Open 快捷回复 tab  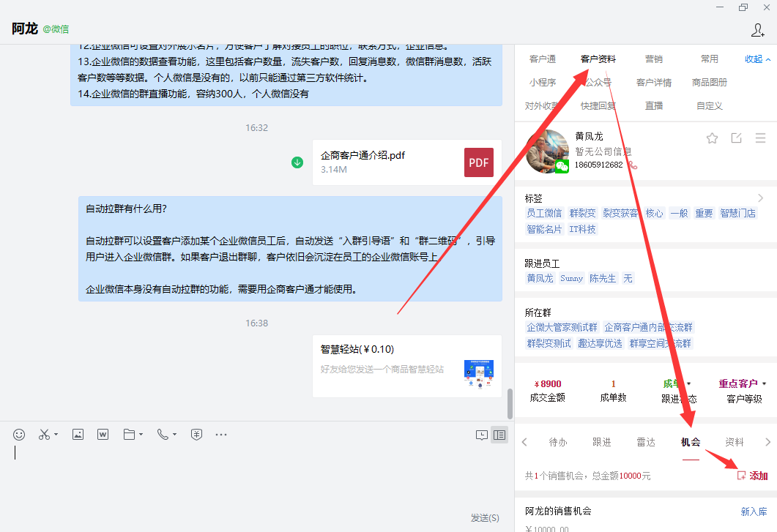click(x=598, y=105)
